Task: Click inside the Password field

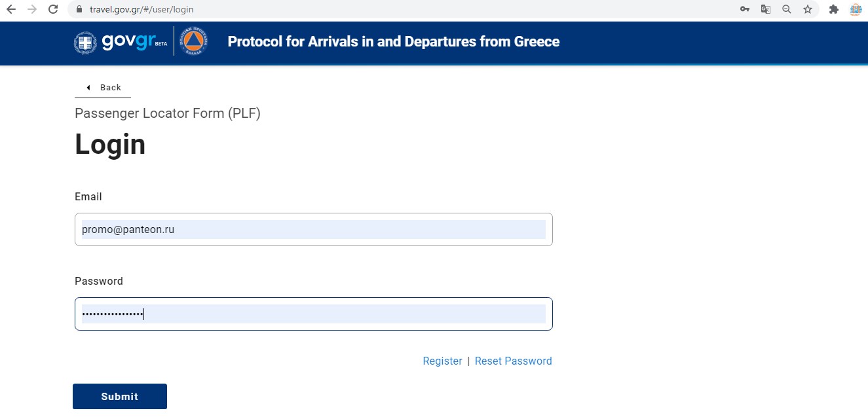Action: click(x=313, y=314)
